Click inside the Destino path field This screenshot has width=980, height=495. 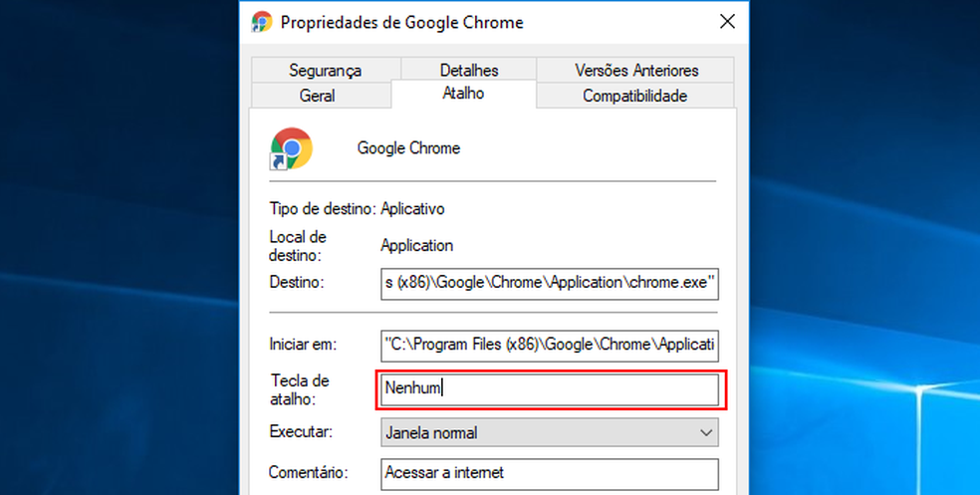[x=550, y=283]
